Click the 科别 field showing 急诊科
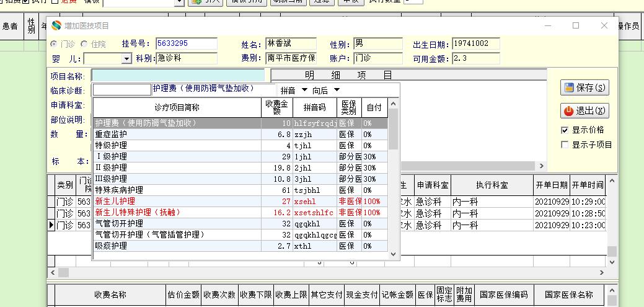 (x=187, y=58)
